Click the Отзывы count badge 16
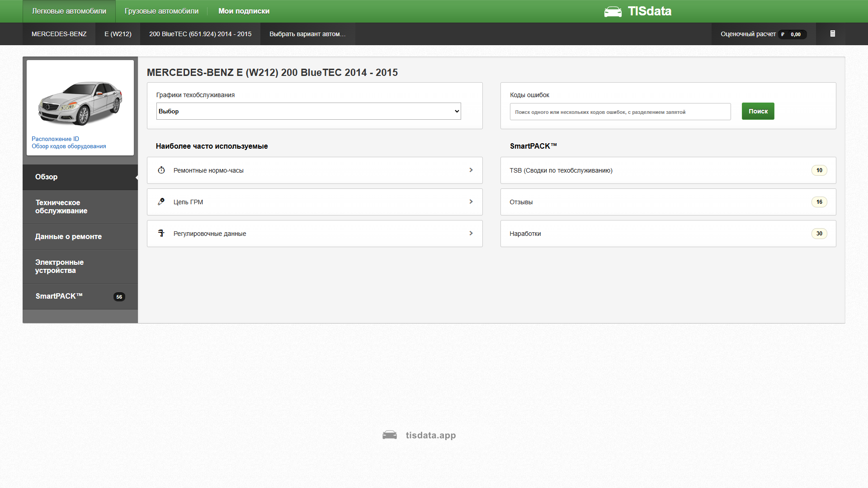Image resolution: width=868 pixels, height=488 pixels. 819,202
